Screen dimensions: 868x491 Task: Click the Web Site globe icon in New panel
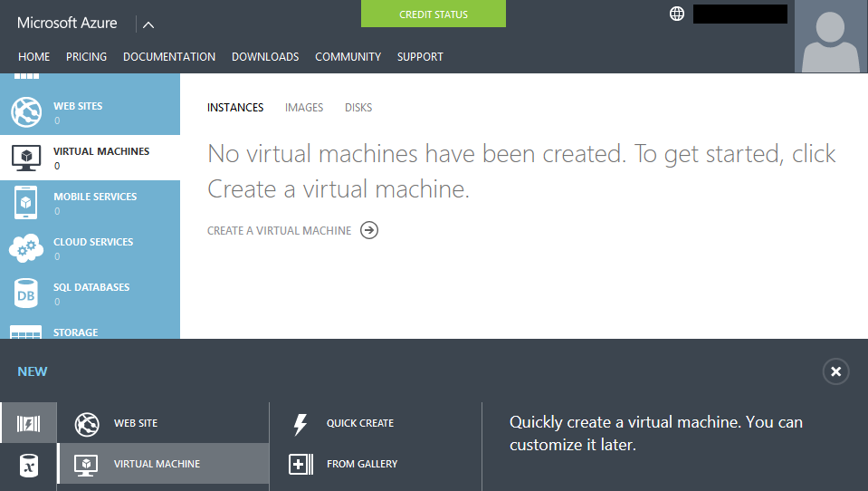87,425
